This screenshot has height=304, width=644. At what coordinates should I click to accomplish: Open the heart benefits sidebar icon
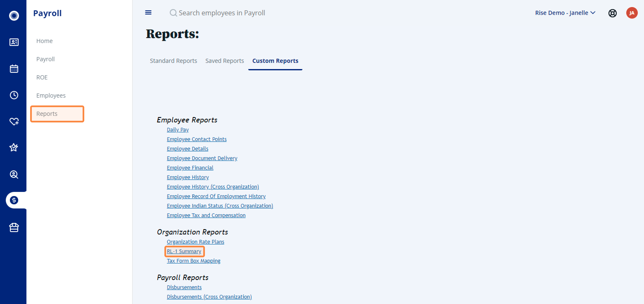click(x=14, y=121)
